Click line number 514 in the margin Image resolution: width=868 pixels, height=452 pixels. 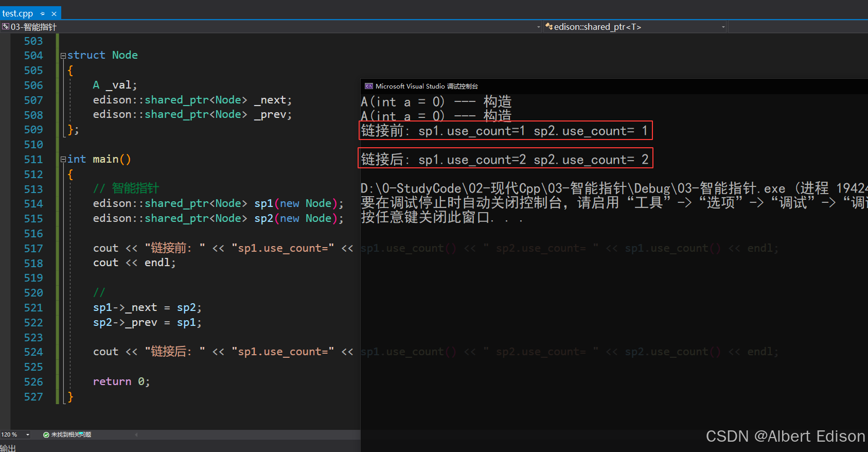[33, 204]
